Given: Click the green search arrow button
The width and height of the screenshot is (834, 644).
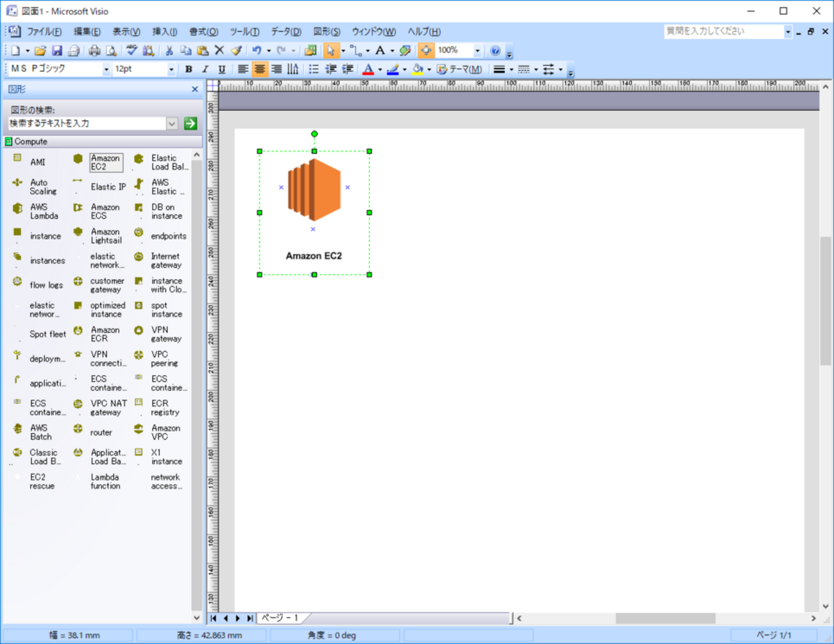Looking at the screenshot, I should pyautogui.click(x=191, y=123).
